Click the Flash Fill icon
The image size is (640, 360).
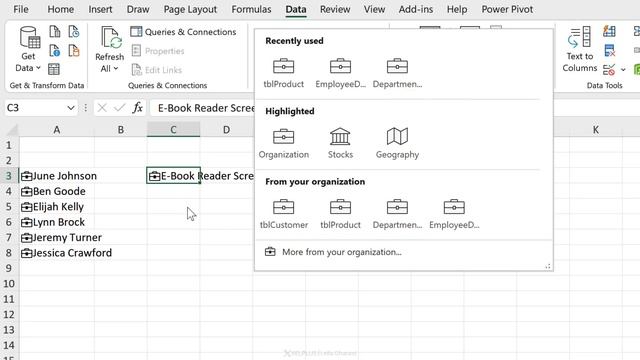pyautogui.click(x=609, y=31)
